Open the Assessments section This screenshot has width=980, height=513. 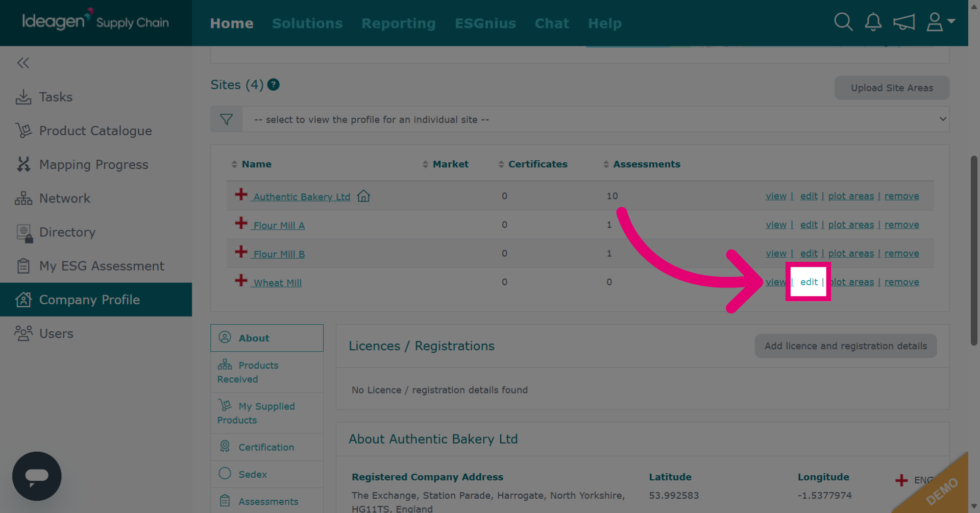pos(267,501)
